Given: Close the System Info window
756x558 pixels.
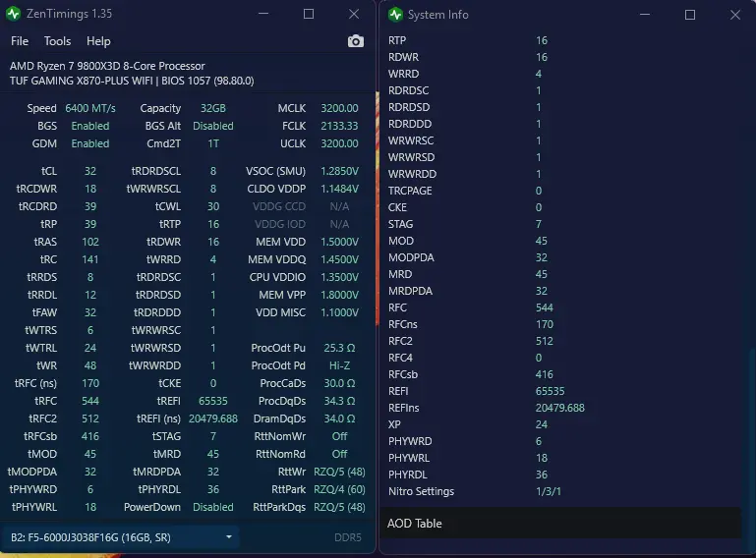Looking at the screenshot, I should pos(734,15).
